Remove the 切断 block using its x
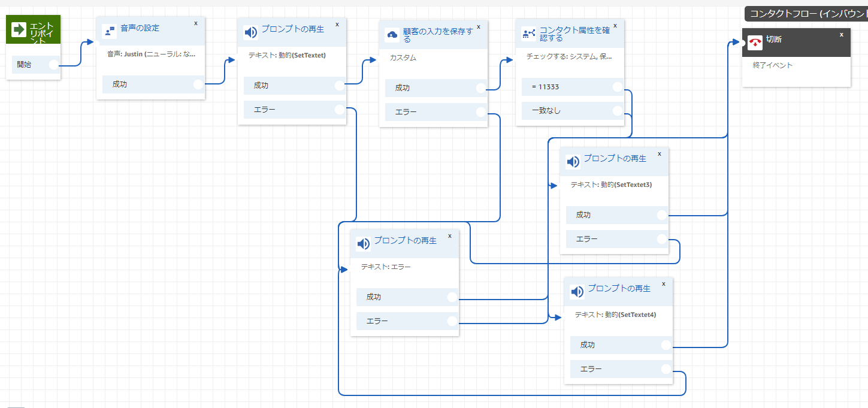 tap(841, 34)
